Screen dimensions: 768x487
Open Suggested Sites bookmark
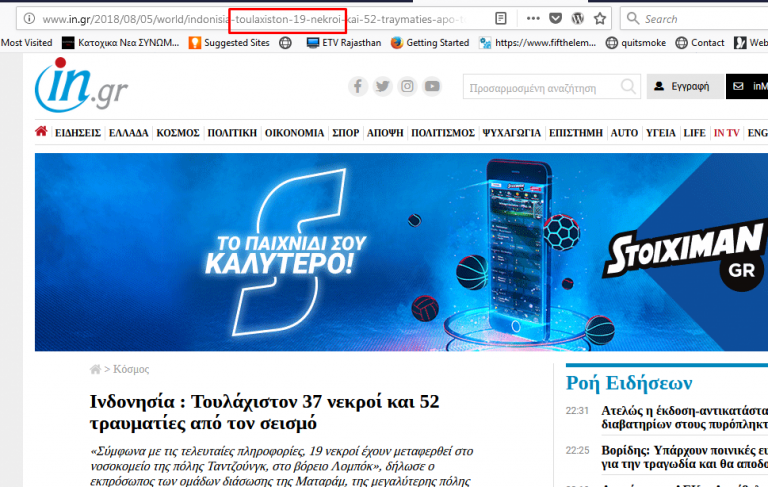pyautogui.click(x=229, y=43)
